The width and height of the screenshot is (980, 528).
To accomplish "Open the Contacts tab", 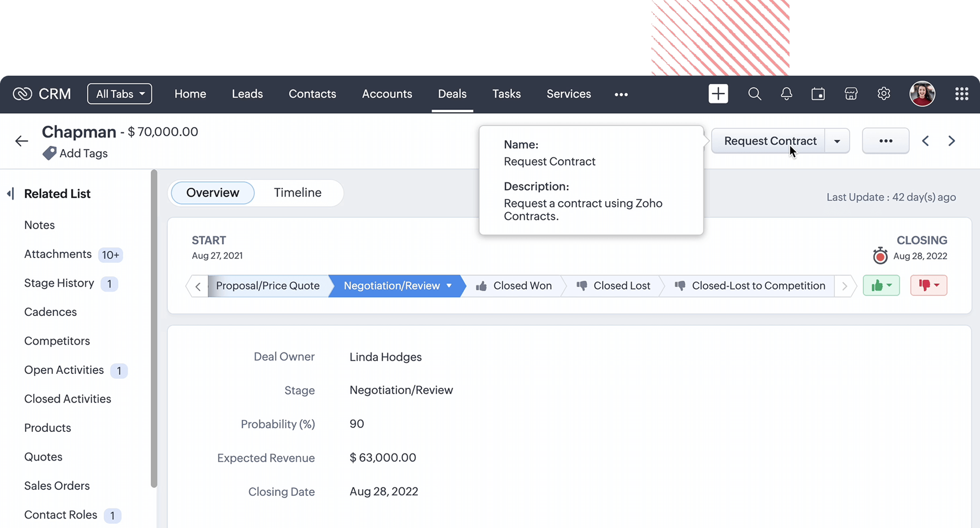I will coord(312,94).
